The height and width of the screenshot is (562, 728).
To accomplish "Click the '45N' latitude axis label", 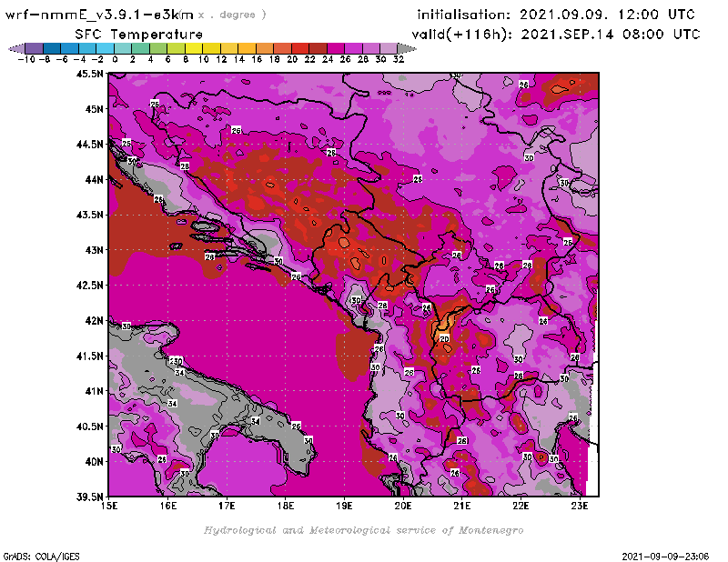I will (x=94, y=108).
